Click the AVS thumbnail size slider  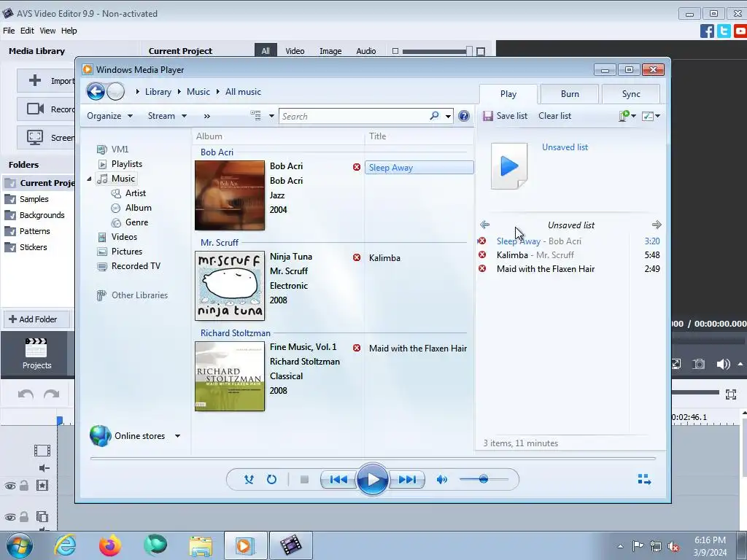437,51
